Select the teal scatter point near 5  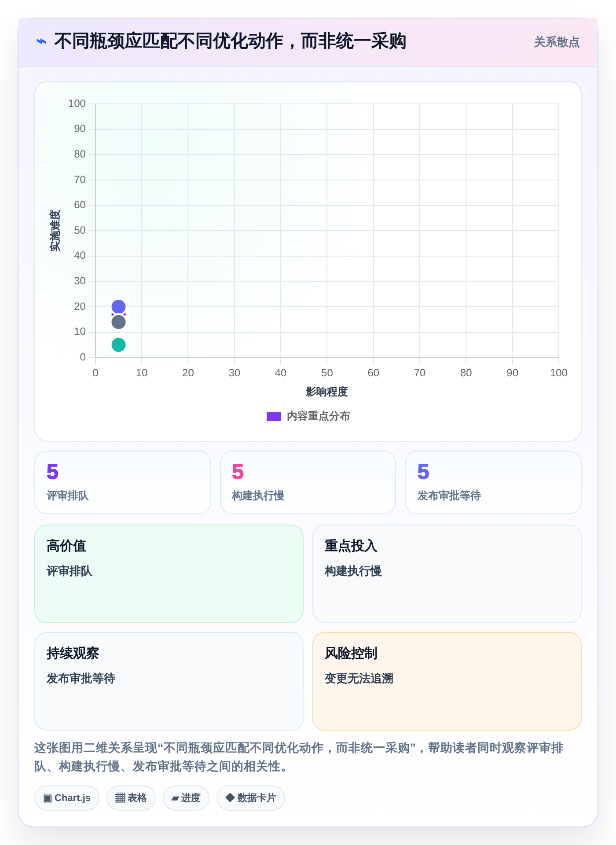118,345
